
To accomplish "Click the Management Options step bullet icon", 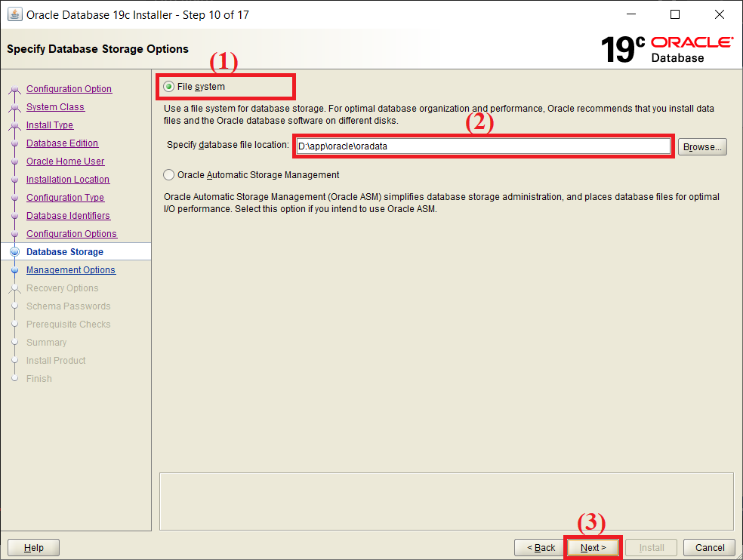I will click(x=14, y=270).
